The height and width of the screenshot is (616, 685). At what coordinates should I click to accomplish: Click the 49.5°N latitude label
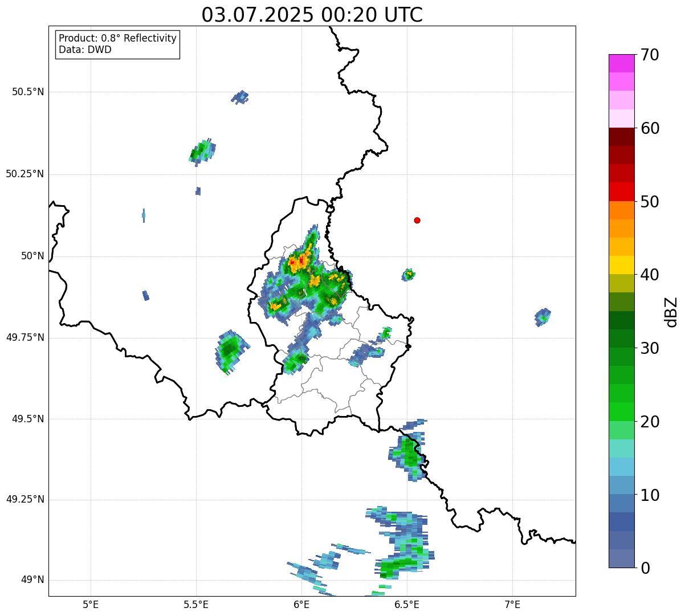(x=27, y=419)
